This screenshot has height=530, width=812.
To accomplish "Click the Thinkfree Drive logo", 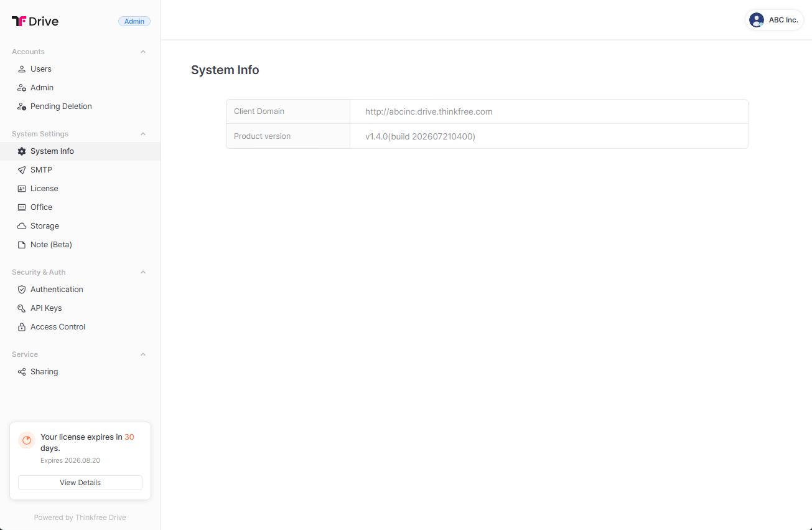I will pyautogui.click(x=35, y=21).
